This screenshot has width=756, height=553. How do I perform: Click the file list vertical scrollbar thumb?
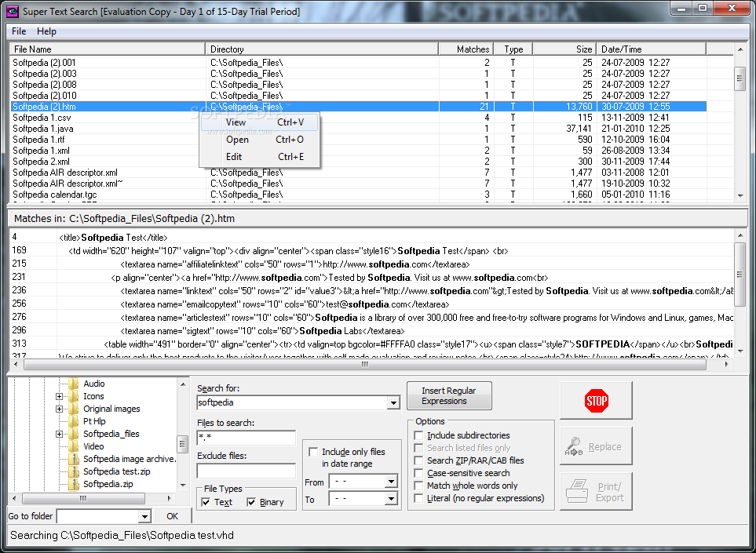pos(740,78)
